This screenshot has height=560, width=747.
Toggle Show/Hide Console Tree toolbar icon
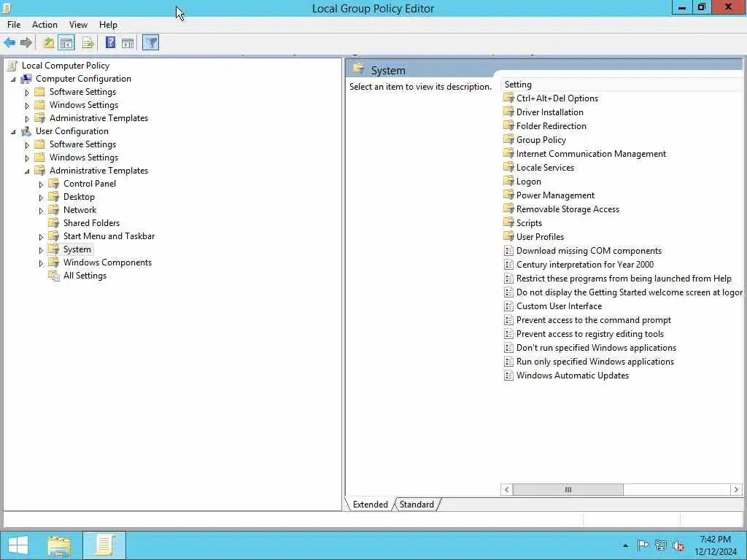click(66, 43)
